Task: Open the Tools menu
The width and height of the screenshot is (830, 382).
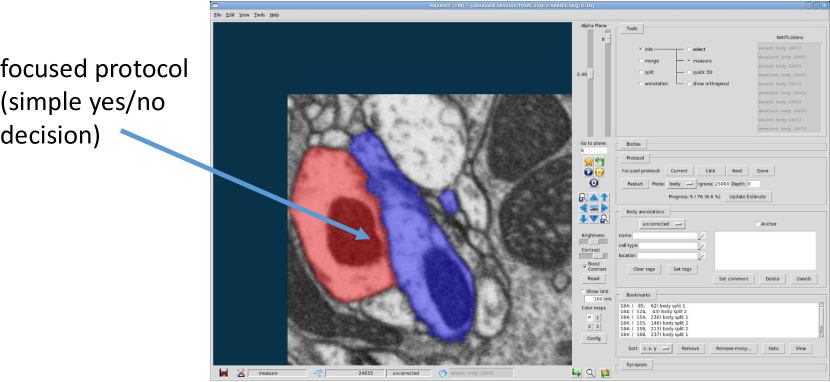Action: point(259,15)
